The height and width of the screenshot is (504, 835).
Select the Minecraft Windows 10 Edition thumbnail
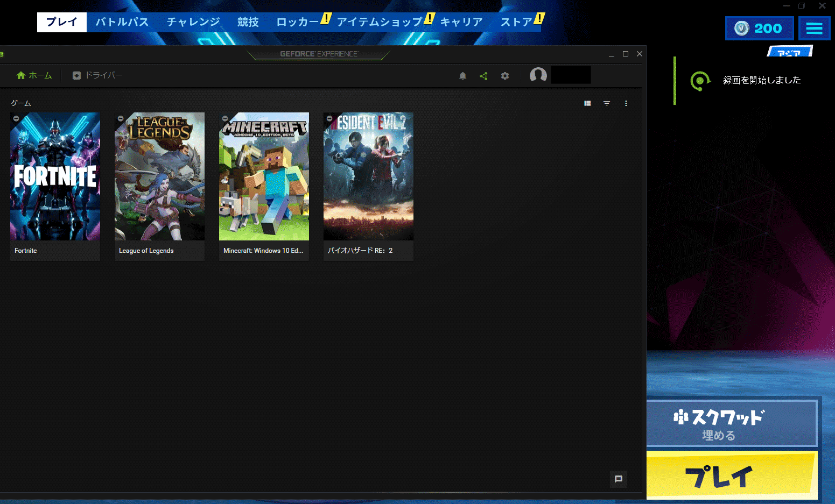[x=264, y=176]
